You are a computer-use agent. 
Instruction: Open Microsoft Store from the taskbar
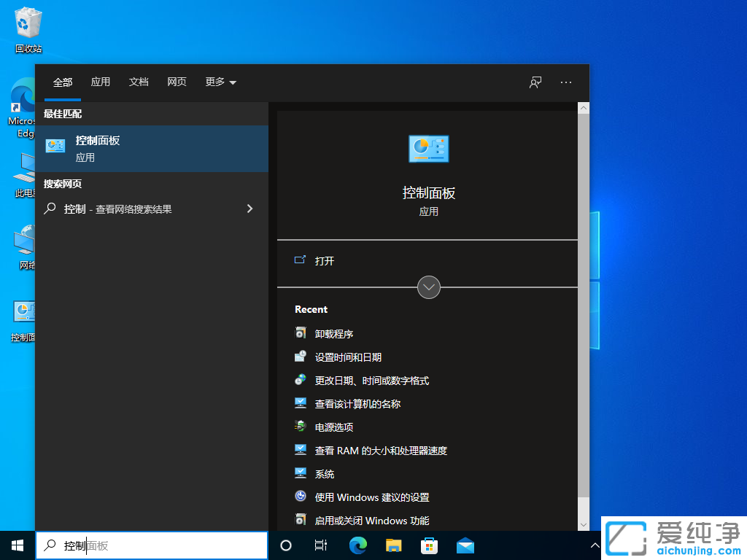(x=429, y=545)
